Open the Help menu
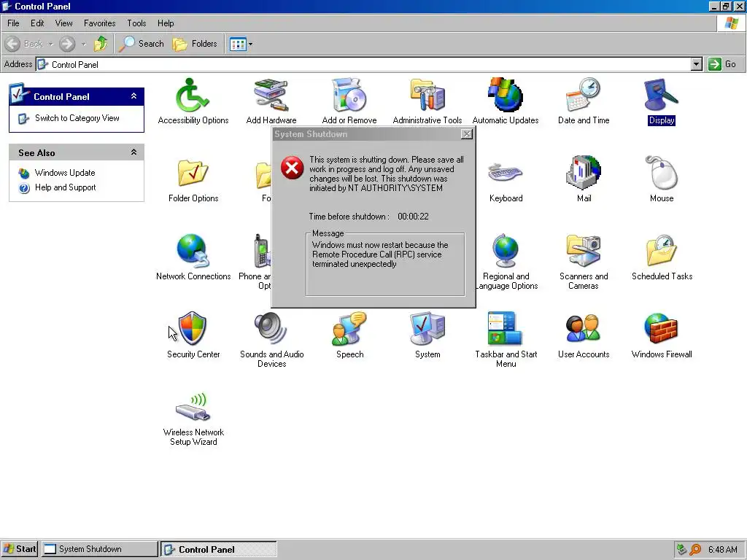 166,23
